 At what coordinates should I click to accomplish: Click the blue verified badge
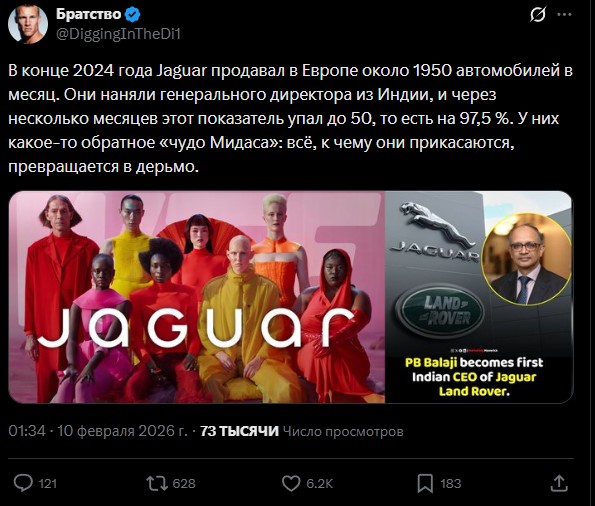click(133, 15)
